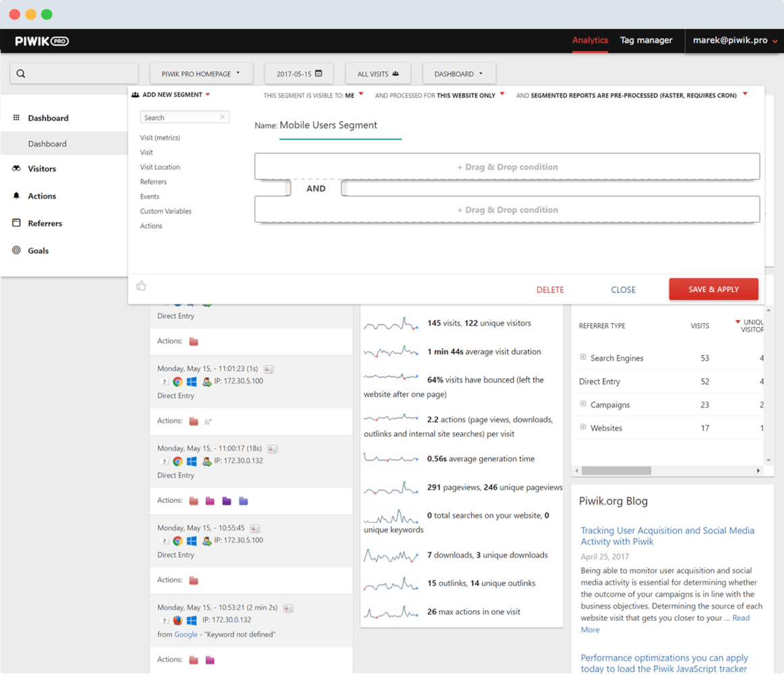Screen dimensions: 784x675
Task: Clear the segment Search box with the X
Action: coord(223,117)
